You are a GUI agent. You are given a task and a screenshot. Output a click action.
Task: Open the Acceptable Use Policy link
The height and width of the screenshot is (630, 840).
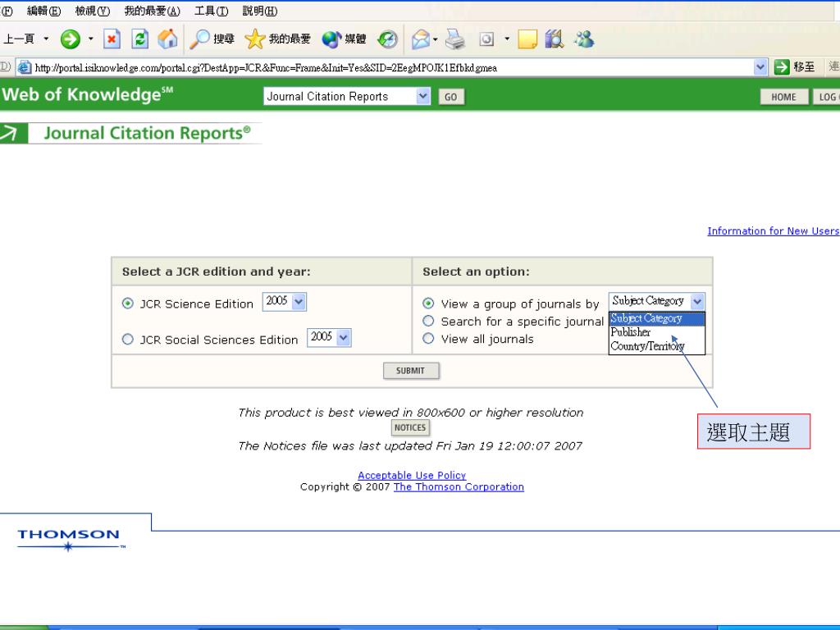pyautogui.click(x=412, y=475)
